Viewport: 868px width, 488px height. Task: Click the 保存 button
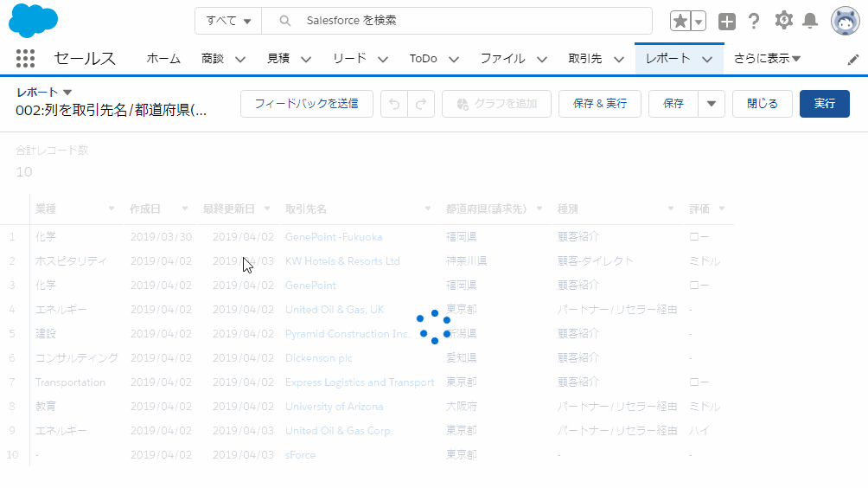click(x=673, y=104)
